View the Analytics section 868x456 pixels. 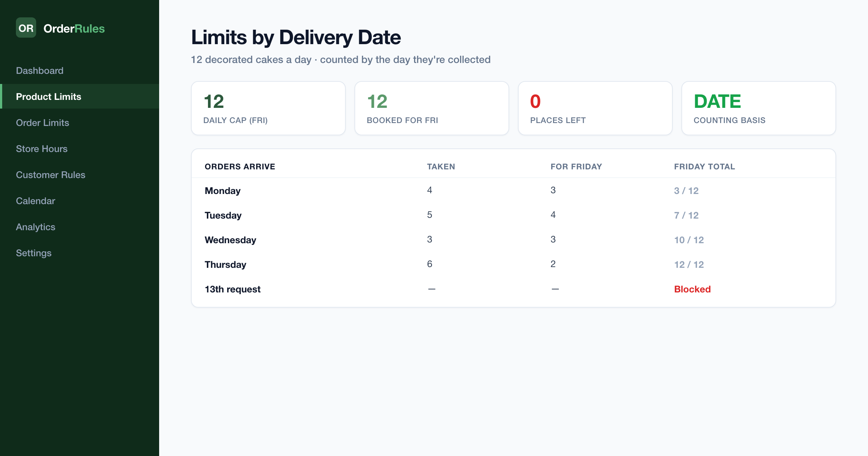80,227
